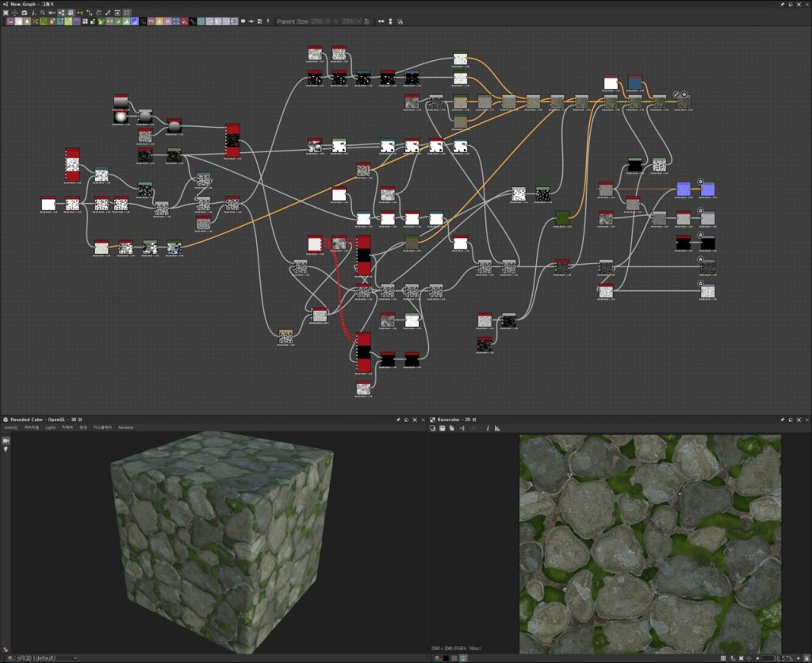The image size is (812, 663).
Task: Toggle the RGB color channel display button
Action: (x=435, y=658)
